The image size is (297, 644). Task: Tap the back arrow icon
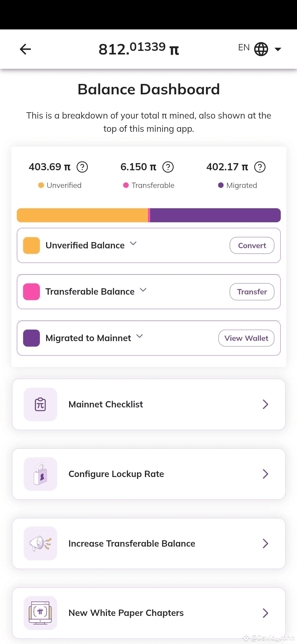tap(25, 49)
